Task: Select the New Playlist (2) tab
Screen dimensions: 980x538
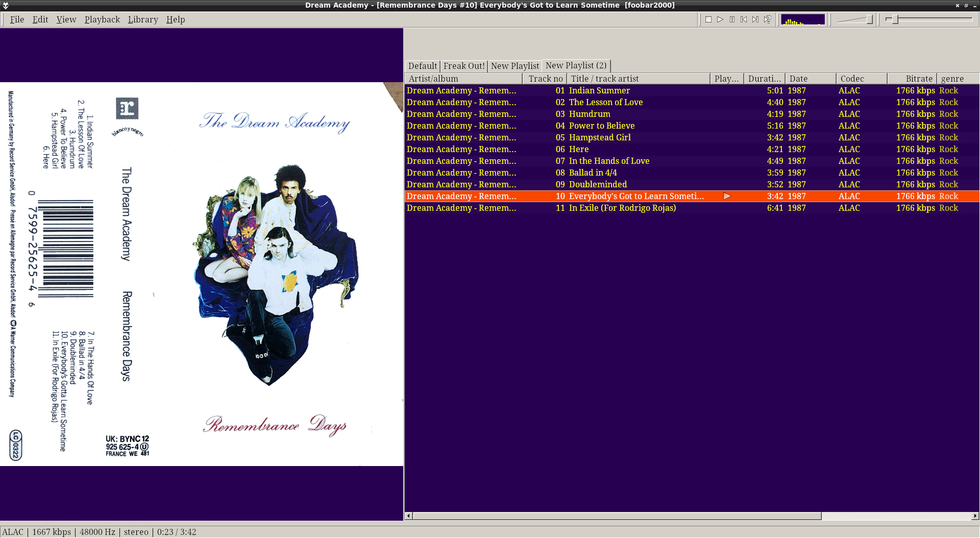Action: tap(576, 65)
